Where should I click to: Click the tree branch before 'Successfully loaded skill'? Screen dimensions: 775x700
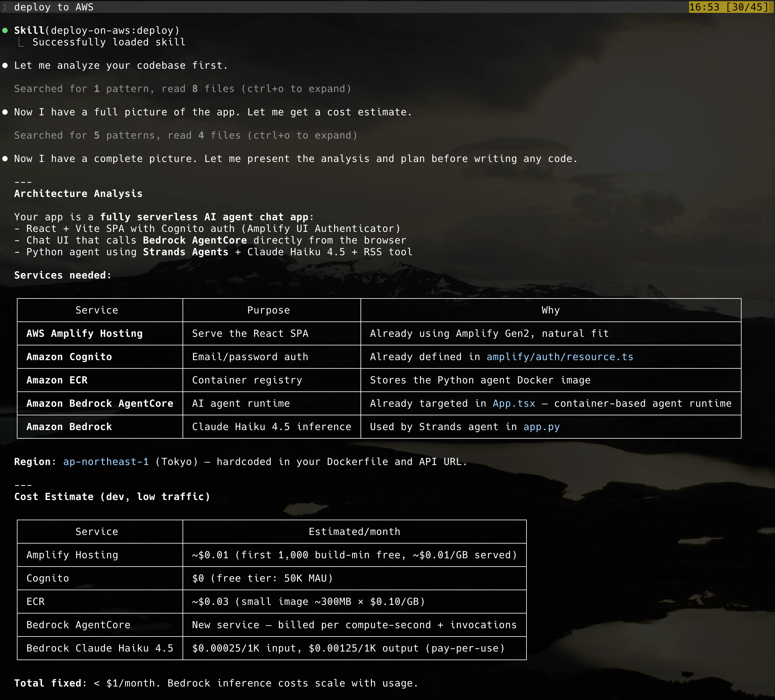pyautogui.click(x=21, y=42)
